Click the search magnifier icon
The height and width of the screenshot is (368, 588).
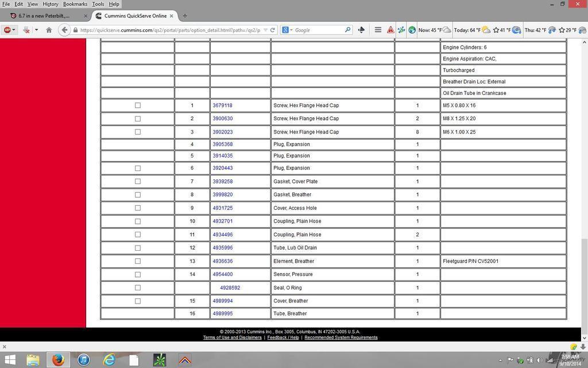(347, 30)
